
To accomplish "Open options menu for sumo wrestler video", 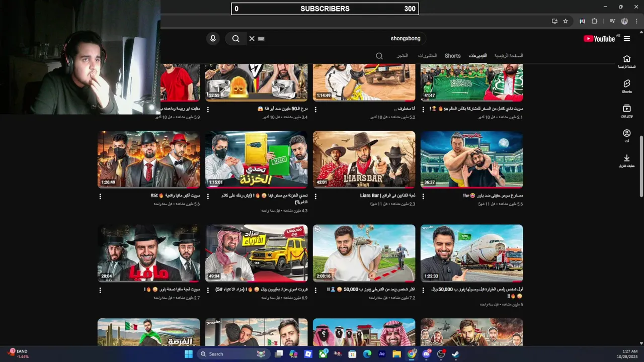I will point(423,197).
